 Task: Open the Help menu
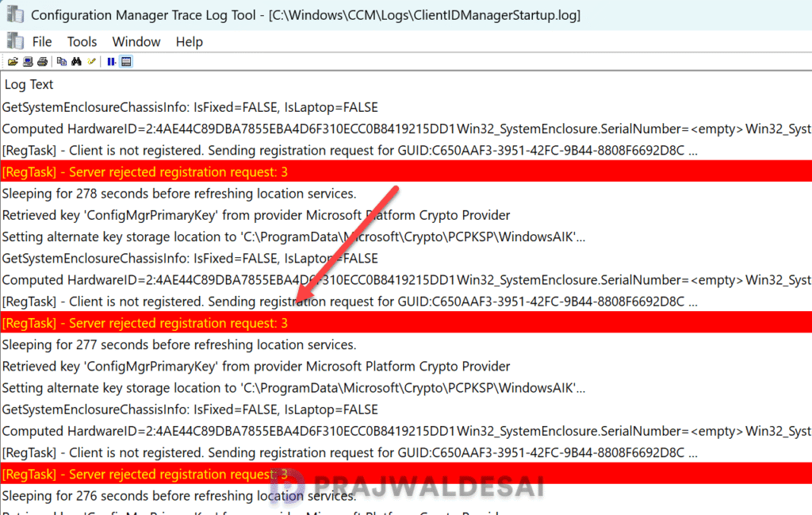pos(189,41)
